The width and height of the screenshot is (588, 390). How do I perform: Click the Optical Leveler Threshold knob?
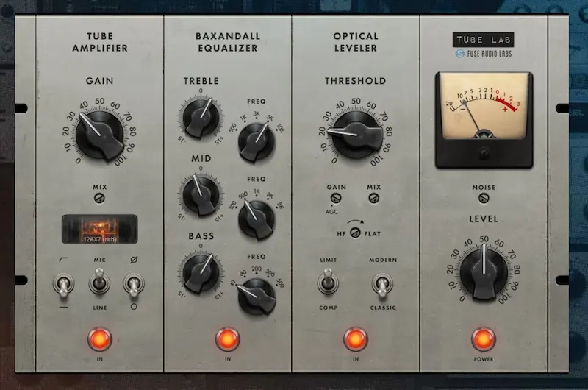(356, 135)
